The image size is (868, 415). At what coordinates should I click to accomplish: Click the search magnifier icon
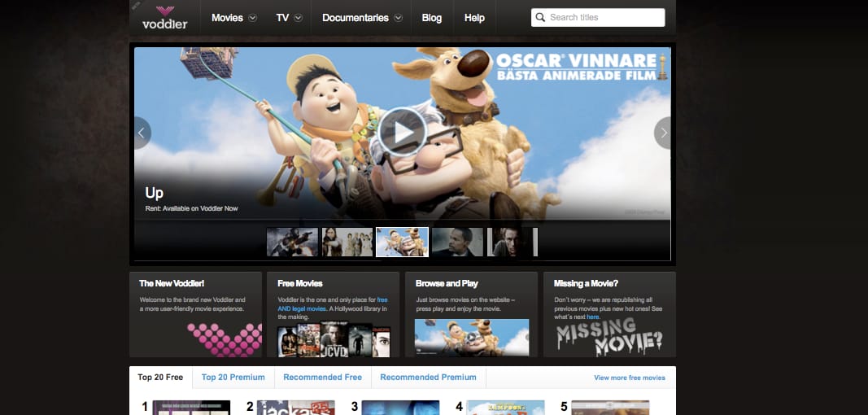click(540, 17)
